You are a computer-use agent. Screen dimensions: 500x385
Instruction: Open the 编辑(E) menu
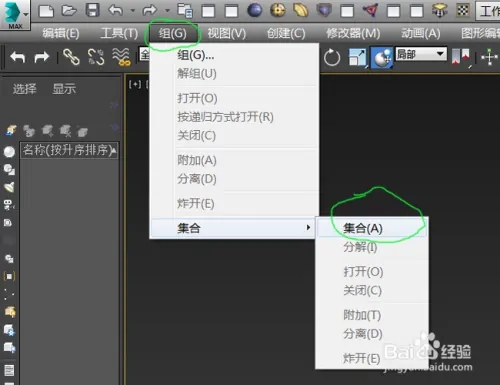[x=61, y=33]
